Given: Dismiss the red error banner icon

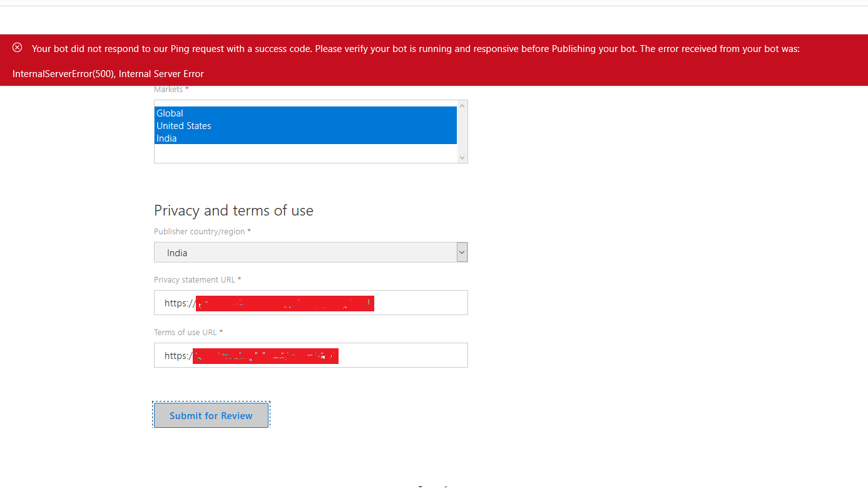Looking at the screenshot, I should coord(18,48).
